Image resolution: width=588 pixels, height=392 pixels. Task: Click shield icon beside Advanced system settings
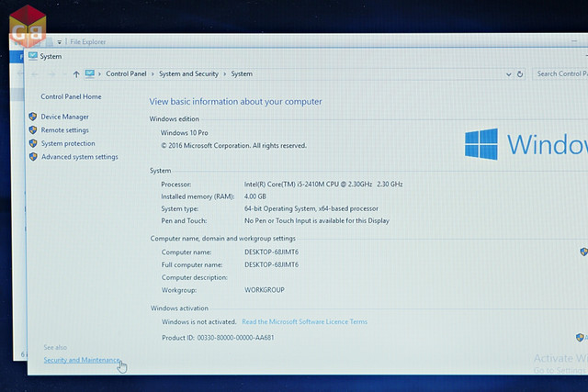(x=33, y=157)
